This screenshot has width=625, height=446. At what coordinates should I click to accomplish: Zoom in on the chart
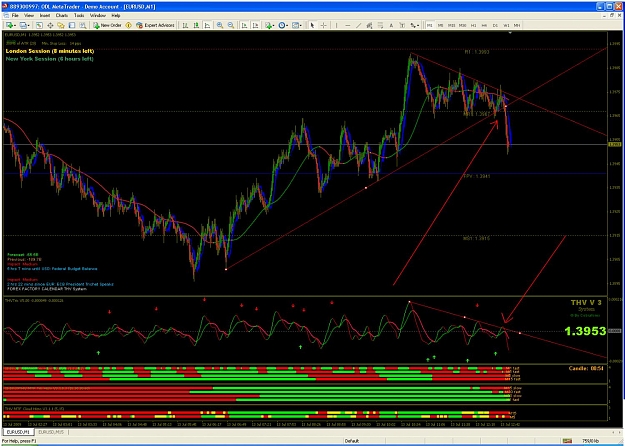tap(220, 25)
